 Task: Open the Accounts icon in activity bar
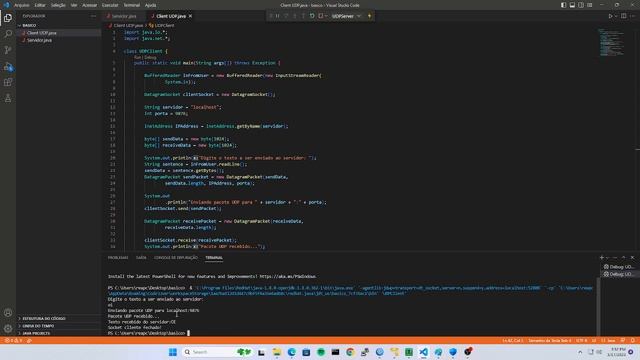(x=8, y=313)
